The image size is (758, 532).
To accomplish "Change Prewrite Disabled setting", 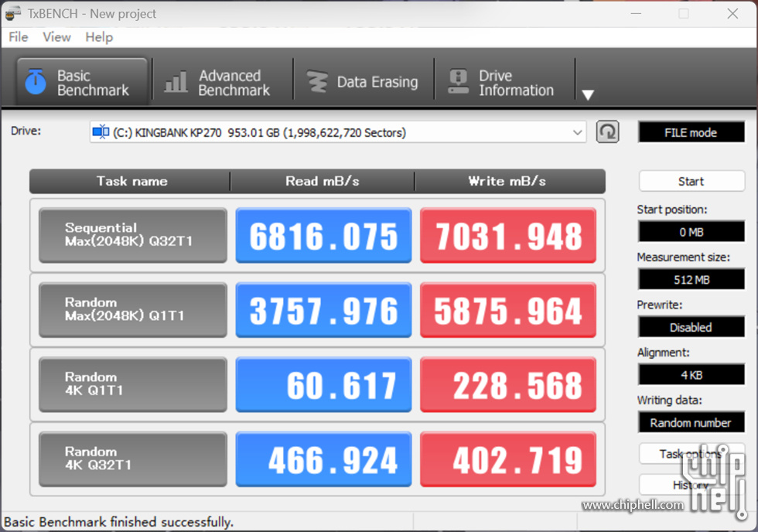I will pyautogui.click(x=691, y=327).
